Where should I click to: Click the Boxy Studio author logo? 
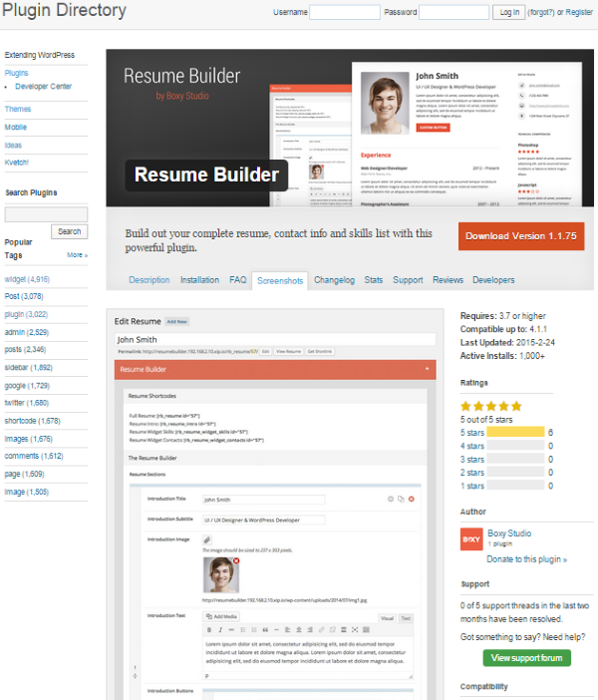pos(471,538)
